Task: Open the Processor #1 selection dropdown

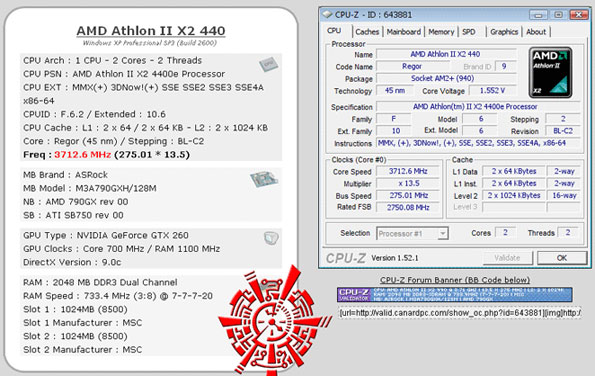Action: (x=412, y=233)
